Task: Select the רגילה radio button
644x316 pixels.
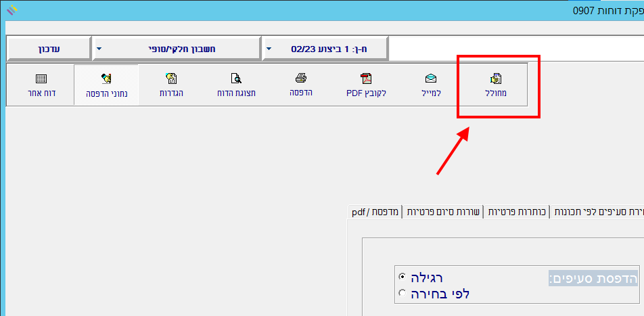Action: pyautogui.click(x=403, y=277)
